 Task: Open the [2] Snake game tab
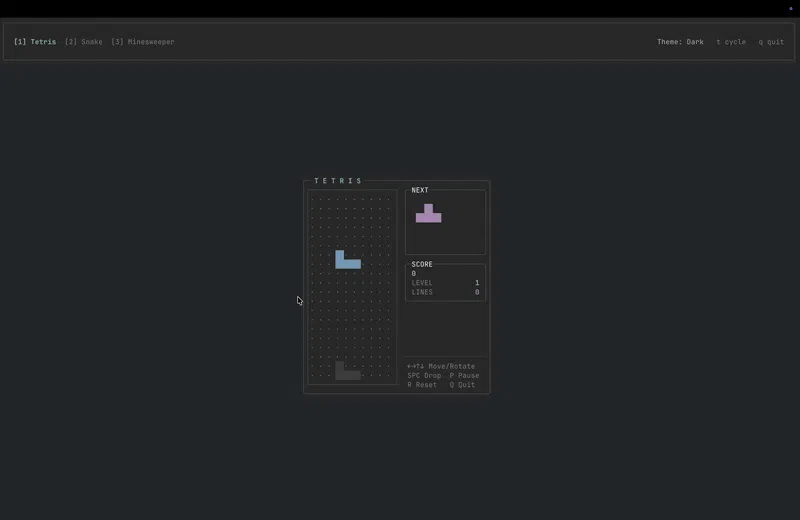pyautogui.click(x=84, y=42)
